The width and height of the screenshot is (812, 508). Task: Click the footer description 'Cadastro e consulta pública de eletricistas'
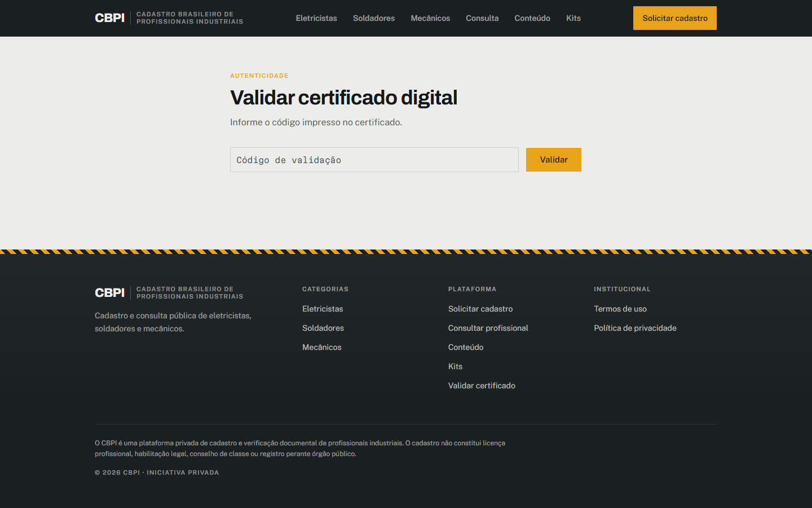pyautogui.click(x=173, y=322)
